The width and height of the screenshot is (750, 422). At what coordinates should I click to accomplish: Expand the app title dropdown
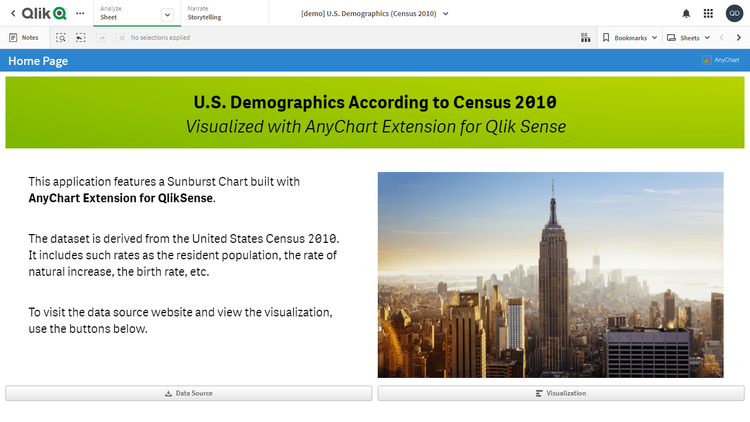[446, 13]
